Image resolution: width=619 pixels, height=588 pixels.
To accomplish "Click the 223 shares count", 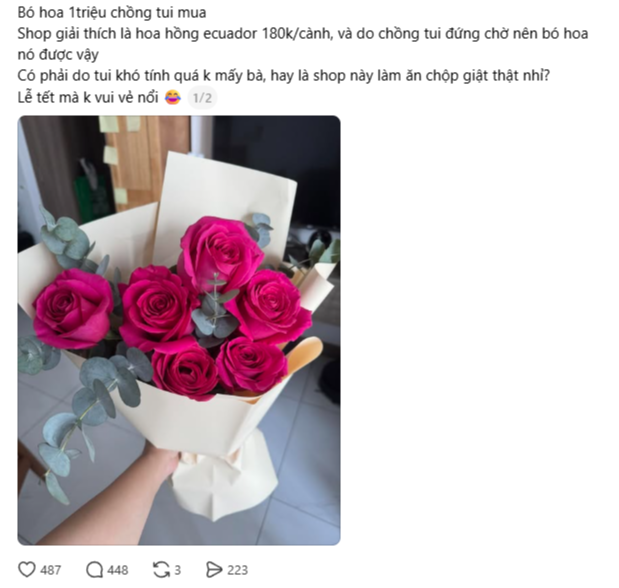I will (x=237, y=570).
